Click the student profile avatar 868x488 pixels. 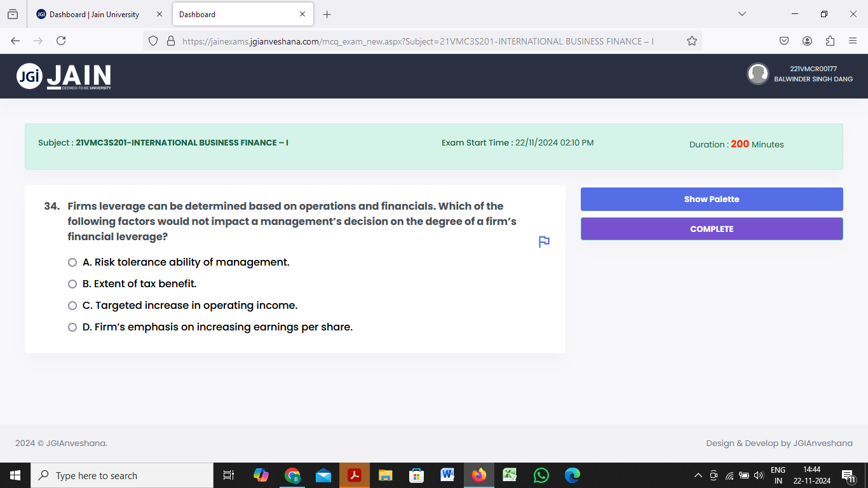(x=758, y=74)
